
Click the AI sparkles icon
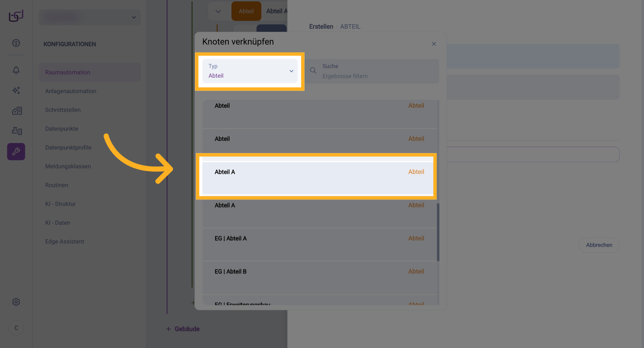16,90
